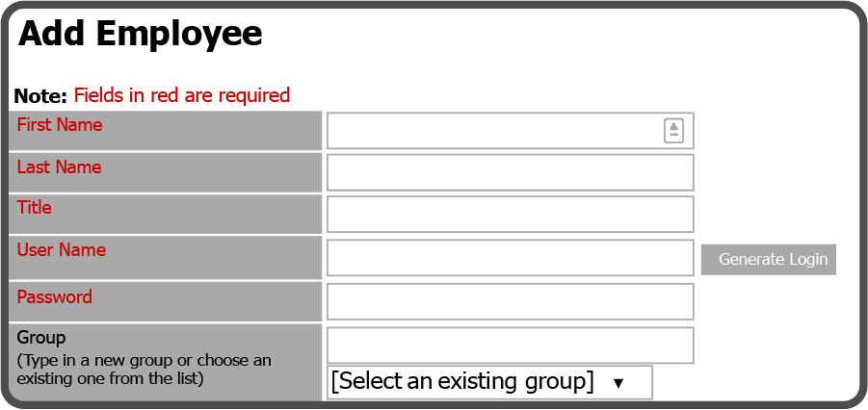This screenshot has width=868, height=410.
Task: Click the black Group label
Action: [x=41, y=338]
